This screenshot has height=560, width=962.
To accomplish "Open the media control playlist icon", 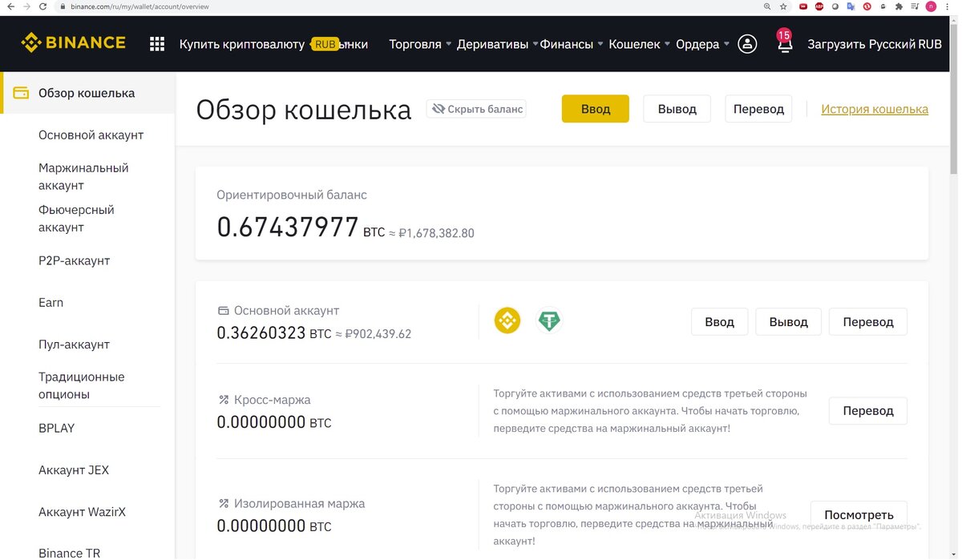I will coord(915,6).
